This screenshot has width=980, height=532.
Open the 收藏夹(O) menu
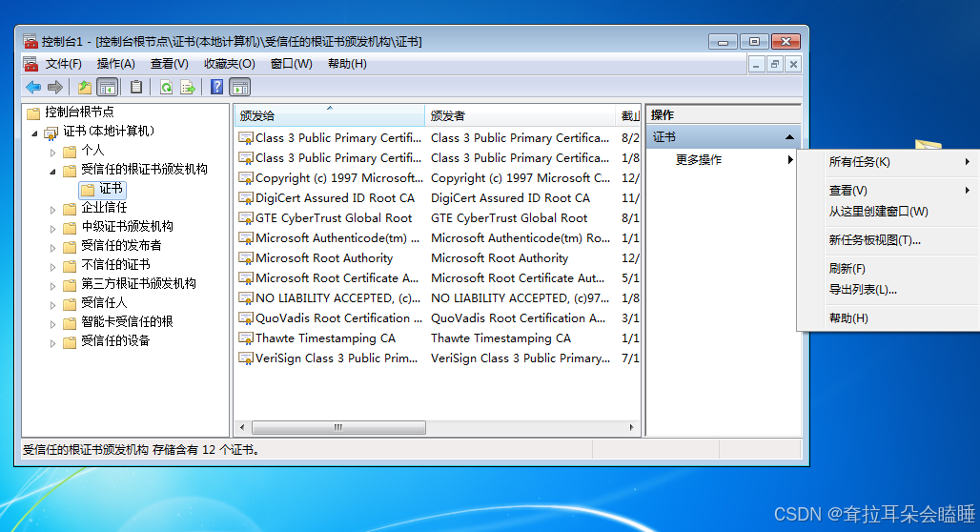(230, 64)
